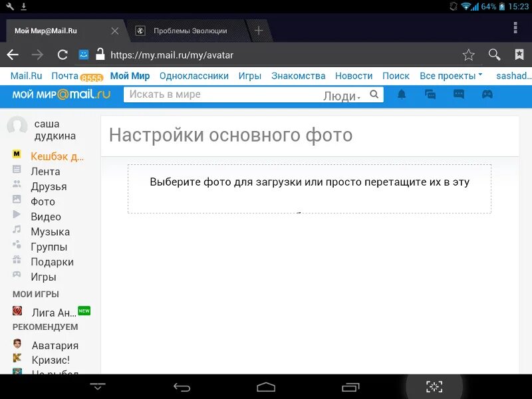Image resolution: width=532 pixels, height=399 pixels.
Task: Click the Друзья people icon
Action: (x=17, y=184)
